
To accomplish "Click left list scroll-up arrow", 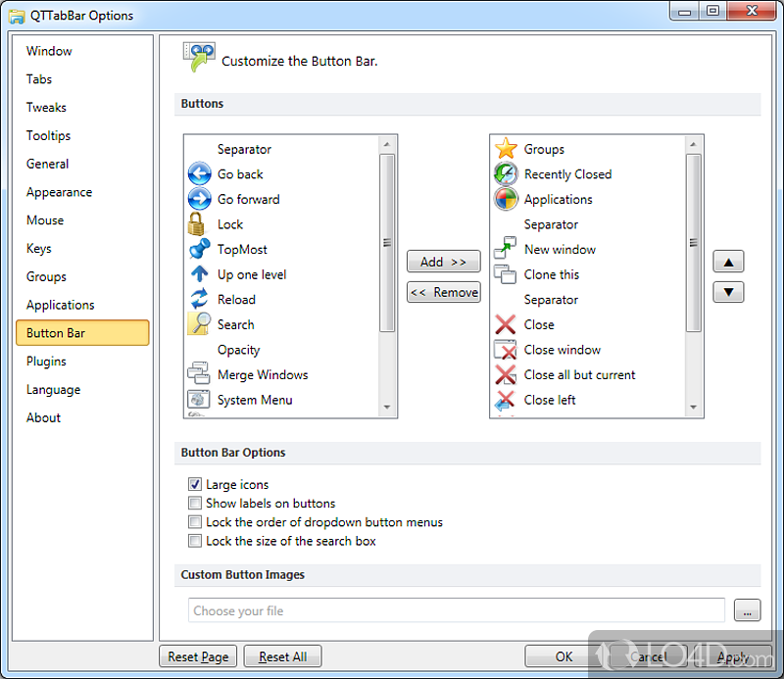I will tap(387, 144).
